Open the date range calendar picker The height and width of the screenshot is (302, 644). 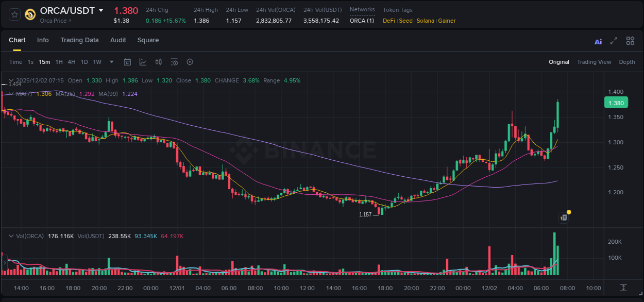tap(127, 61)
